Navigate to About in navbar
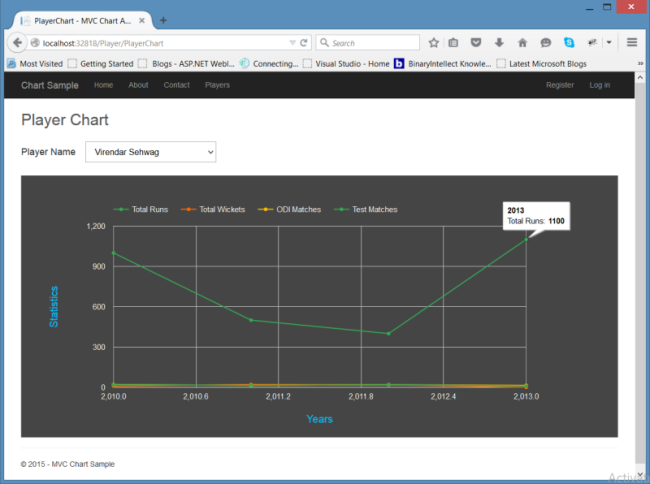650x484 pixels. click(x=138, y=85)
